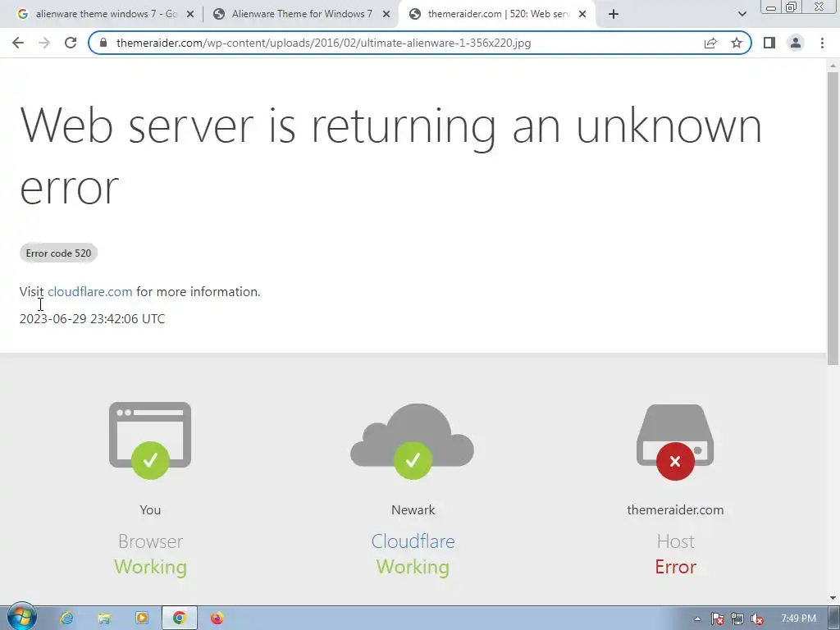The width and height of the screenshot is (840, 630).
Task: Click the red 'Error' status text
Action: click(676, 567)
